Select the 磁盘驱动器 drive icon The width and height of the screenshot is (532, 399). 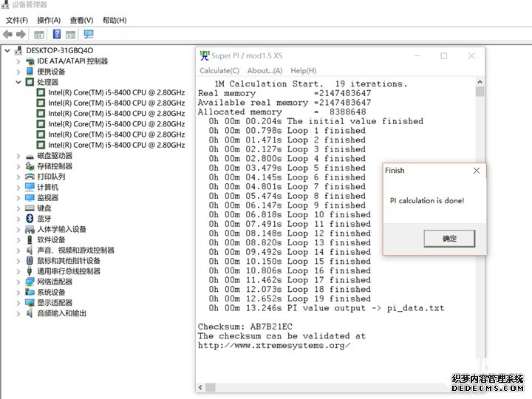(x=30, y=156)
